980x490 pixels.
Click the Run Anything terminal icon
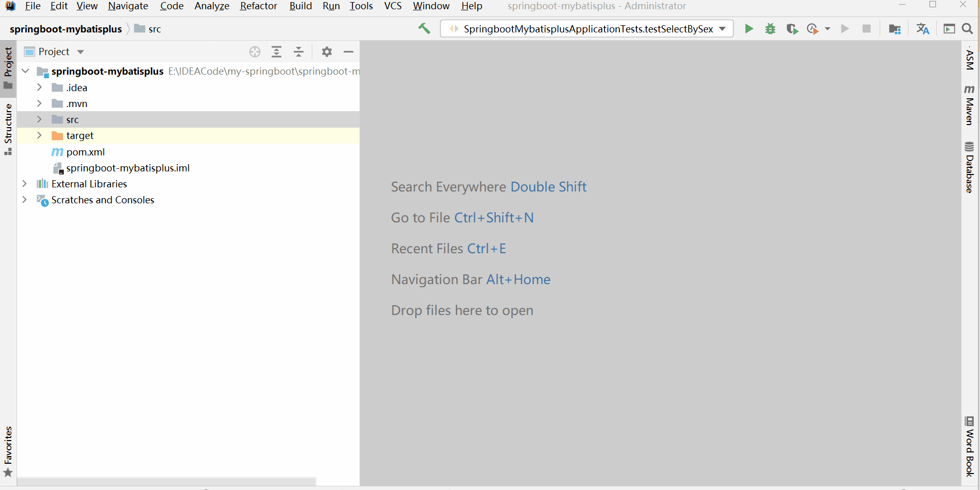tap(949, 29)
